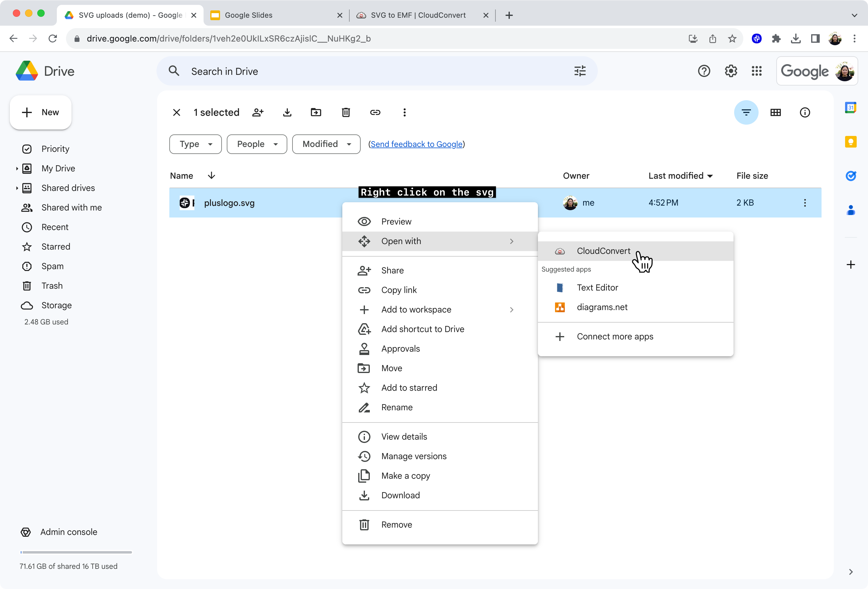
Task: Open the browser tab list chevron
Action: [x=854, y=15]
